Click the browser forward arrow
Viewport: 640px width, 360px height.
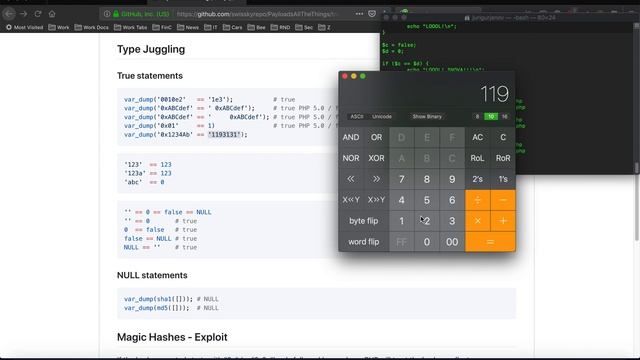[24, 14]
